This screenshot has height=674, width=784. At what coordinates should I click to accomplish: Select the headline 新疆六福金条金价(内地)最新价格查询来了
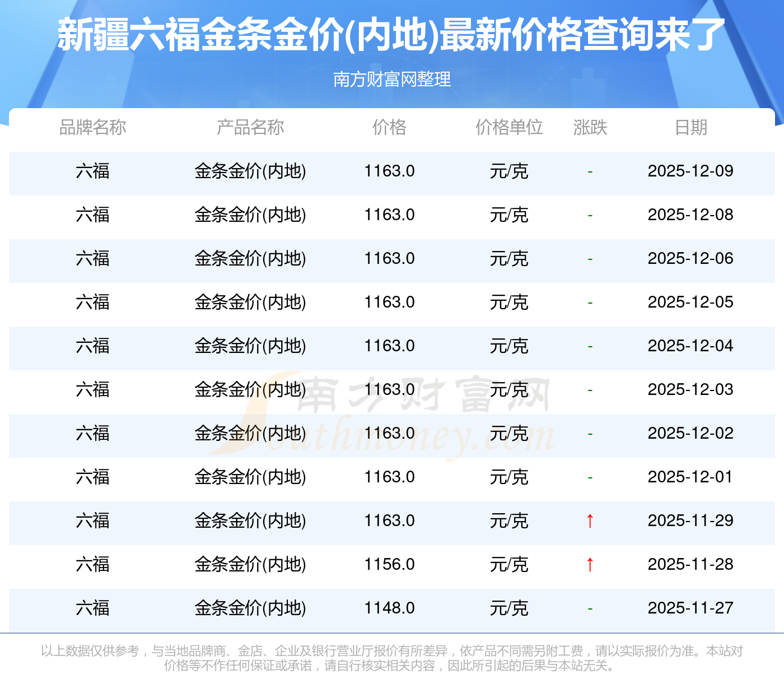pyautogui.click(x=392, y=35)
